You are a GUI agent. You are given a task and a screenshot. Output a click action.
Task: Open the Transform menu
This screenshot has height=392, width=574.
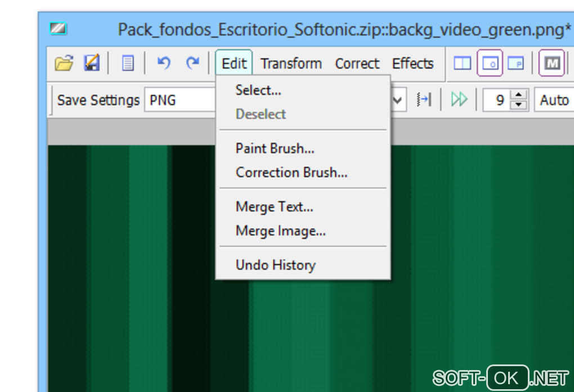click(291, 64)
